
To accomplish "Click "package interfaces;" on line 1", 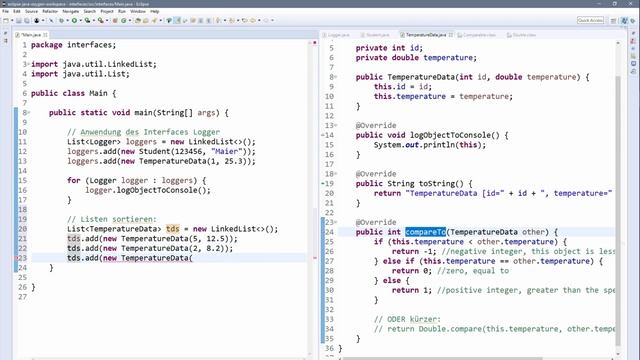I will pos(73,45).
